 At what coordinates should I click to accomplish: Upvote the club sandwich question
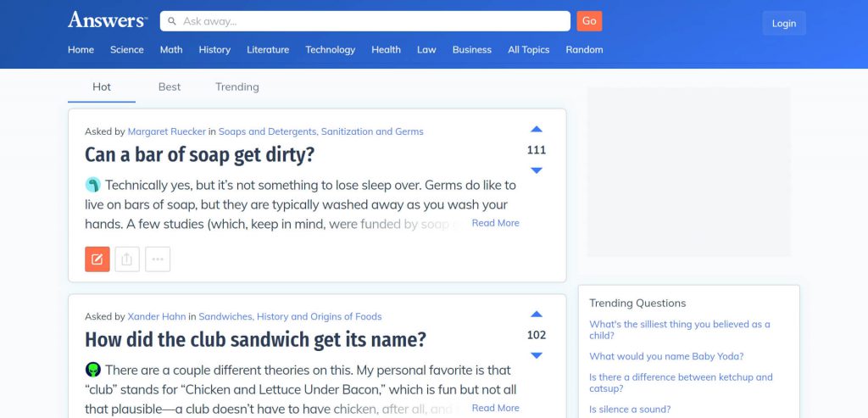(x=536, y=315)
